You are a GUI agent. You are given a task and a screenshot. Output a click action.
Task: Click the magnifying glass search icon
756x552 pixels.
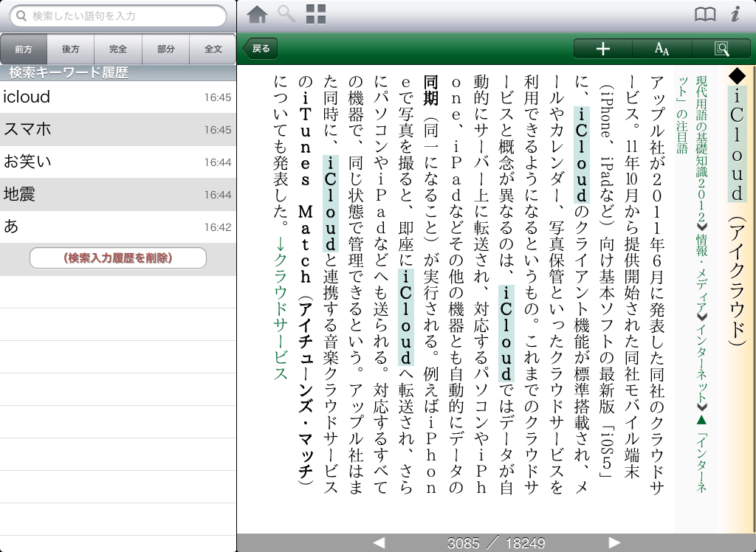(x=286, y=14)
